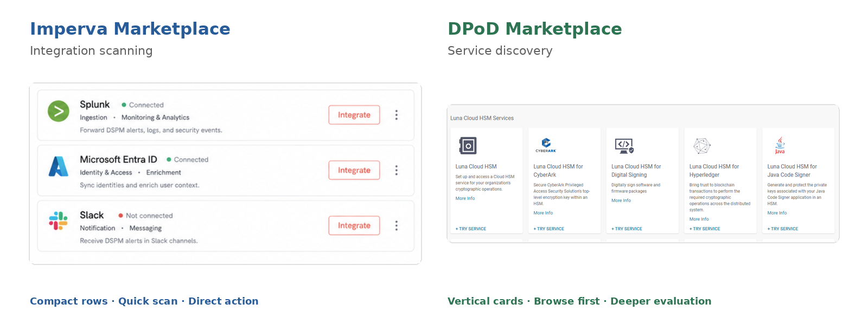Click Try Service on Luna Cloud HSM card

[471, 229]
